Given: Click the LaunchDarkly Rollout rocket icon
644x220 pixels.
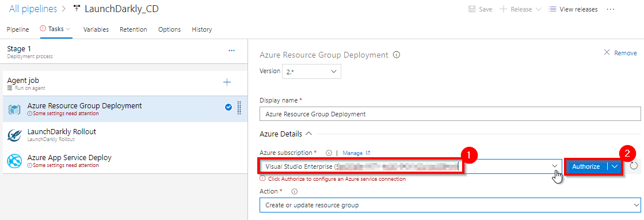Looking at the screenshot, I should 14,135.
